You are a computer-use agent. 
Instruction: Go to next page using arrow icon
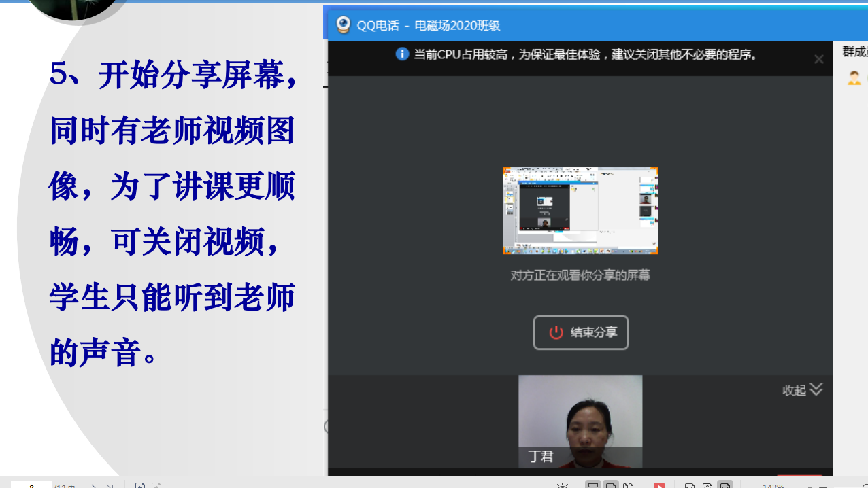click(x=94, y=486)
